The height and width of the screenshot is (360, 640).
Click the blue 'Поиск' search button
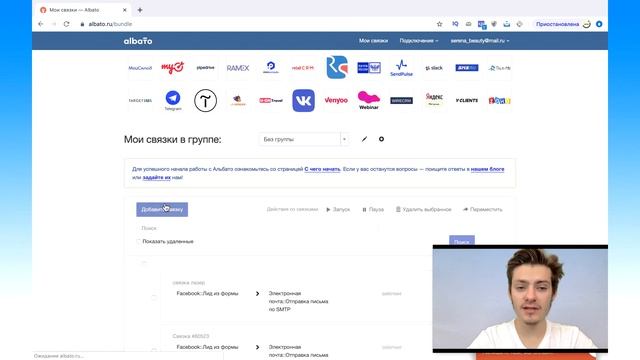462,241
